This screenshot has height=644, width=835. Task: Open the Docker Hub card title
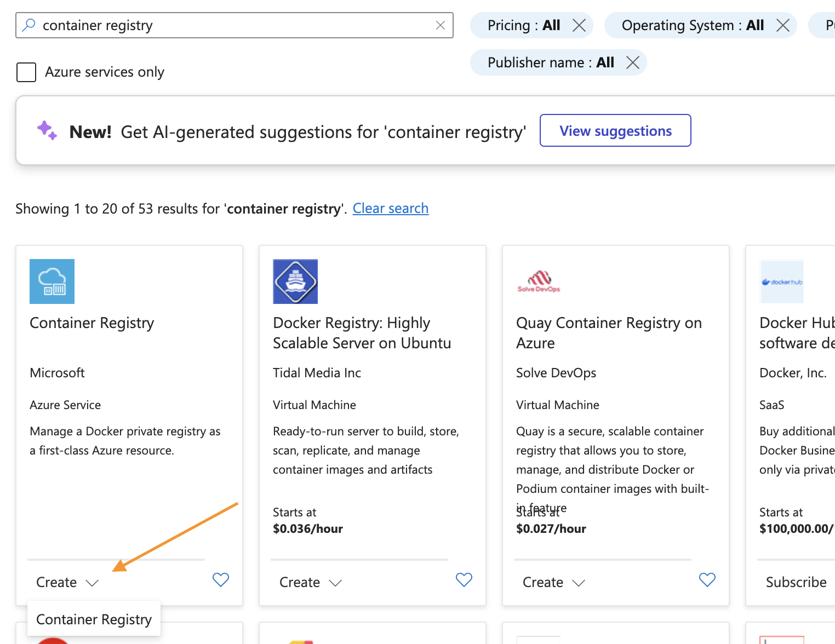(x=797, y=333)
